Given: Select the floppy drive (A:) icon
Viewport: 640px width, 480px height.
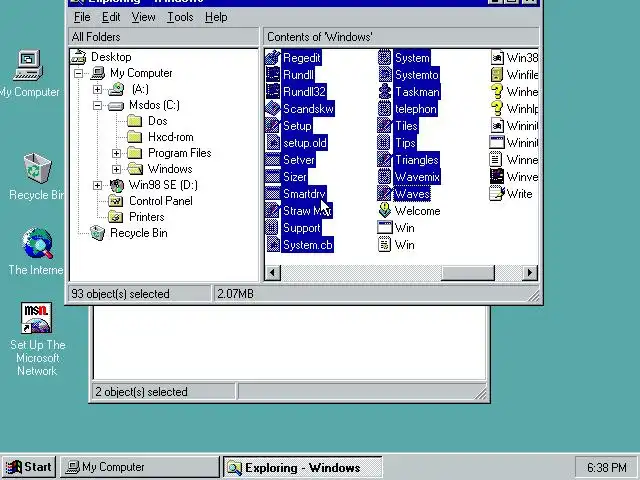Looking at the screenshot, I should (x=116, y=89).
